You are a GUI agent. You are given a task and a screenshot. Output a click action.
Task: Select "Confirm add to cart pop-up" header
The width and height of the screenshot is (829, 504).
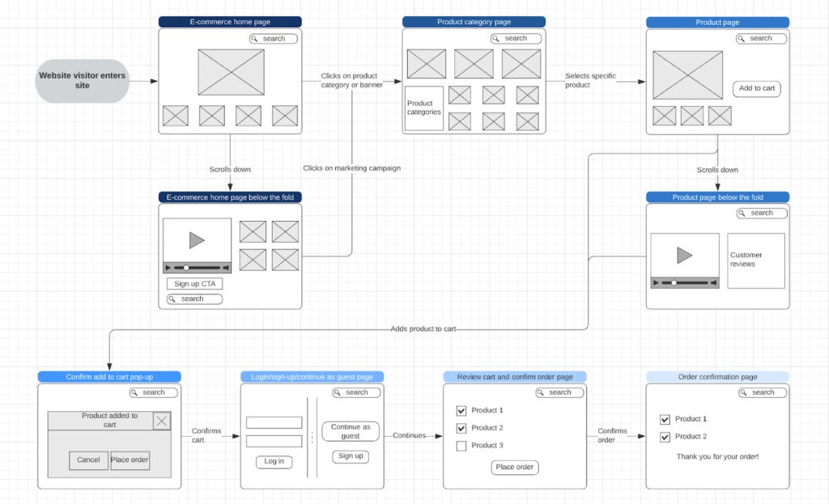[109, 377]
